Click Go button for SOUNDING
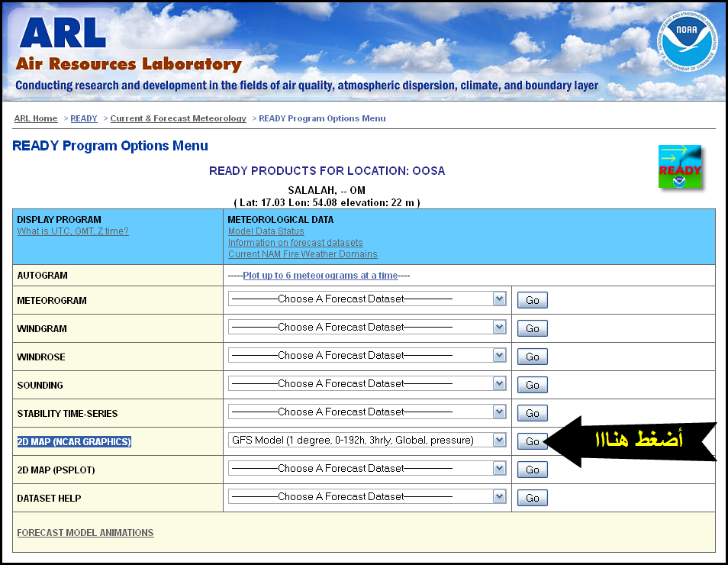Screen dimensions: 728x565 pyautogui.click(x=533, y=385)
